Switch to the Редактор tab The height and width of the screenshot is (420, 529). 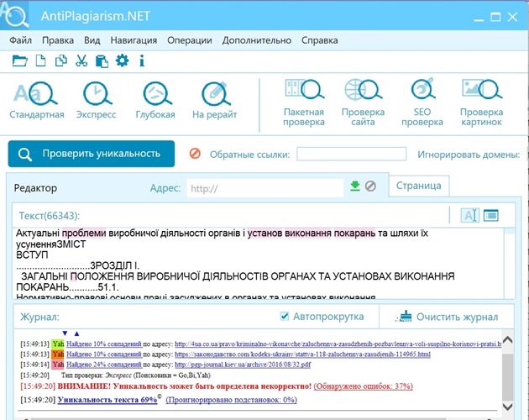click(35, 188)
